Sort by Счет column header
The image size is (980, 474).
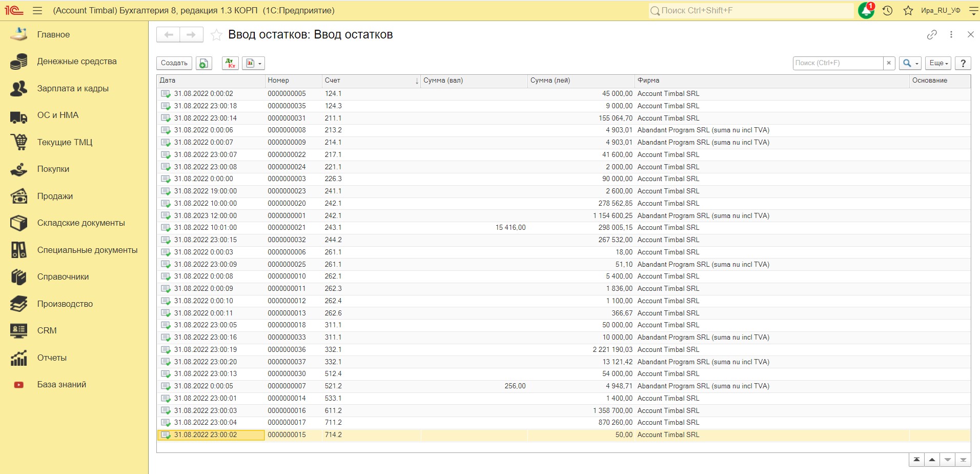coord(371,81)
